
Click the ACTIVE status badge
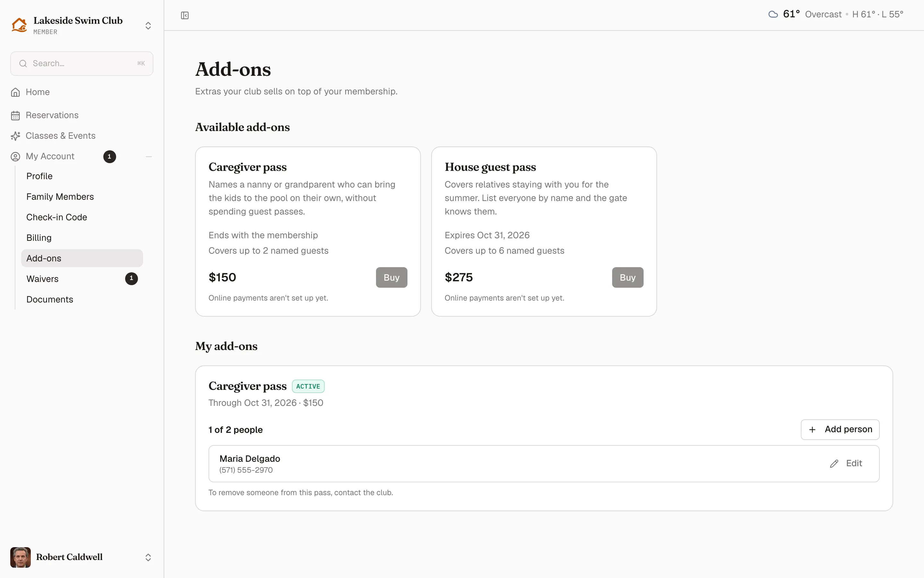click(308, 387)
